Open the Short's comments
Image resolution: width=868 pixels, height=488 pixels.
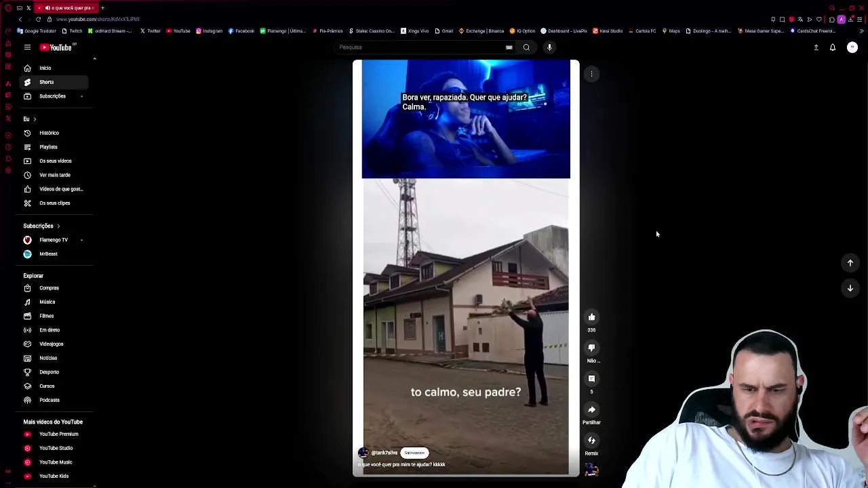591,379
